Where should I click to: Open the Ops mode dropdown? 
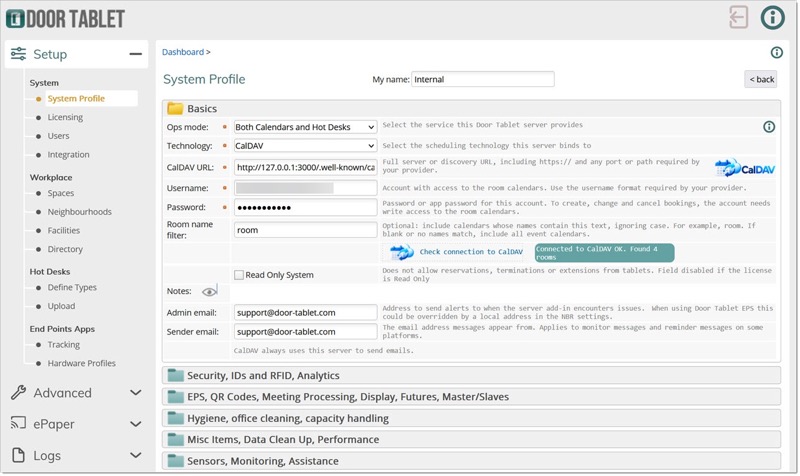coord(305,127)
